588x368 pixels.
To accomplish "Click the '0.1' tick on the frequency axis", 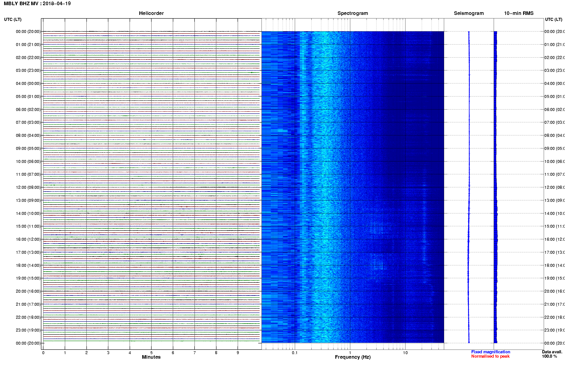I will coord(295,353).
